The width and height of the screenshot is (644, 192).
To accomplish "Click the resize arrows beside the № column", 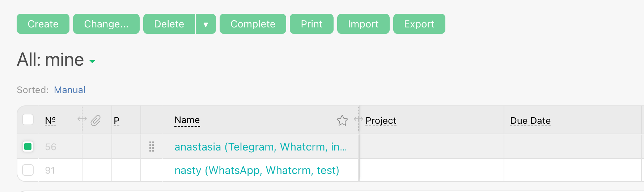I will point(82,119).
